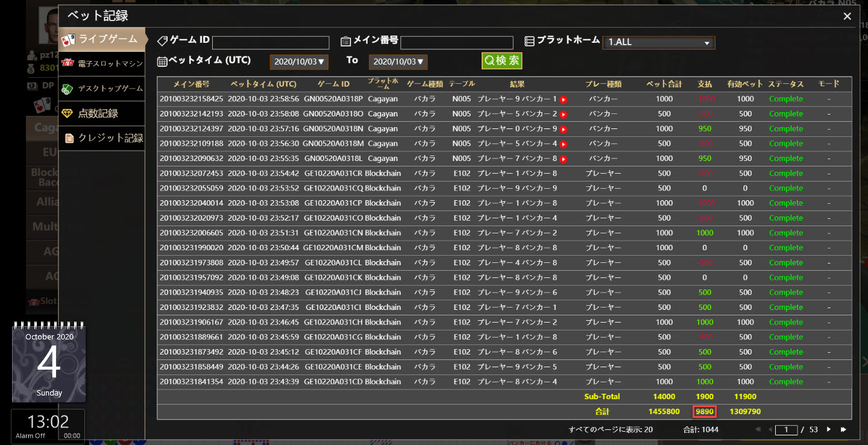The image size is (868, 445).
Task: Click game ID GE10220A031CN
Action: click(333, 233)
